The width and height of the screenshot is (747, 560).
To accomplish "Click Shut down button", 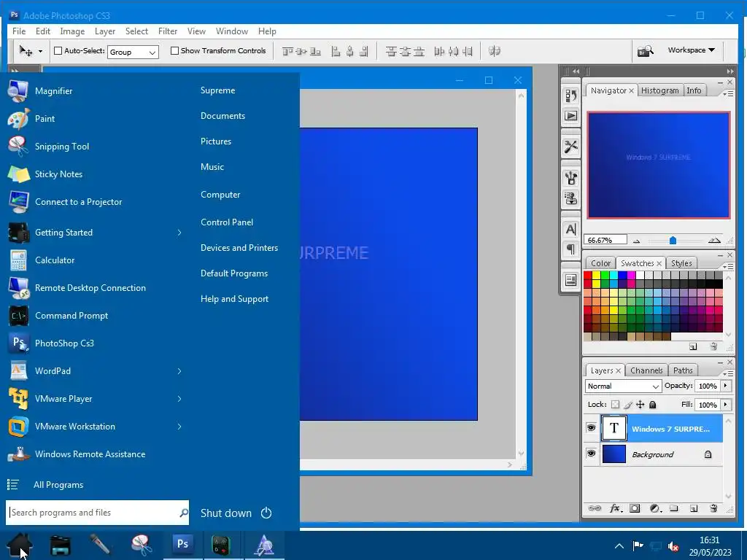I will (226, 513).
